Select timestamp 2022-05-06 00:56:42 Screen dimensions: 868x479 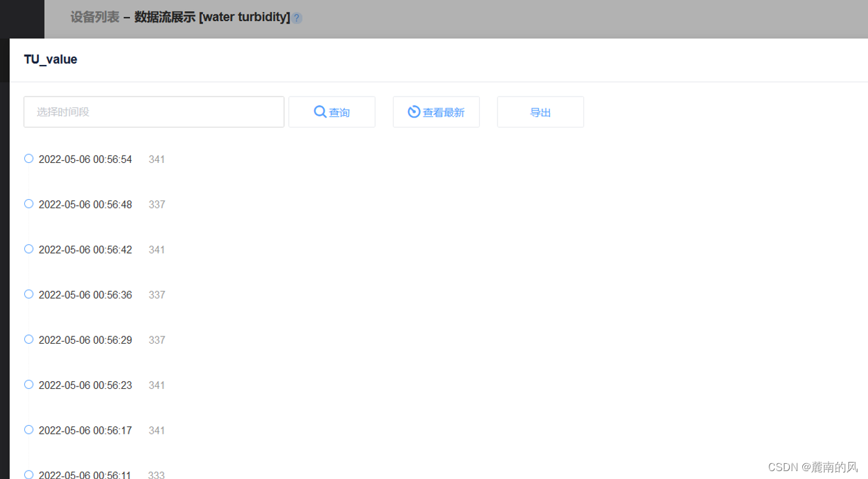tap(85, 250)
